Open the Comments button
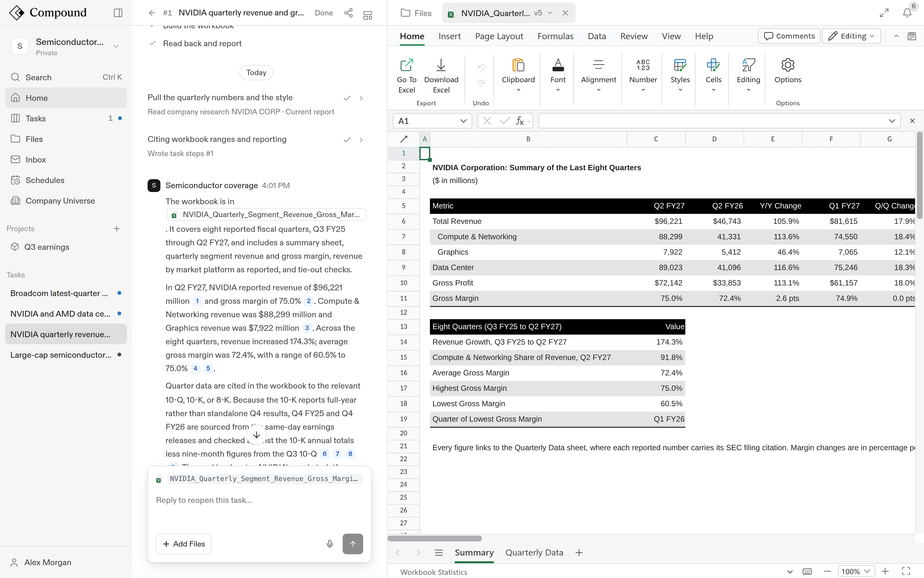This screenshot has width=924, height=578. click(x=789, y=36)
